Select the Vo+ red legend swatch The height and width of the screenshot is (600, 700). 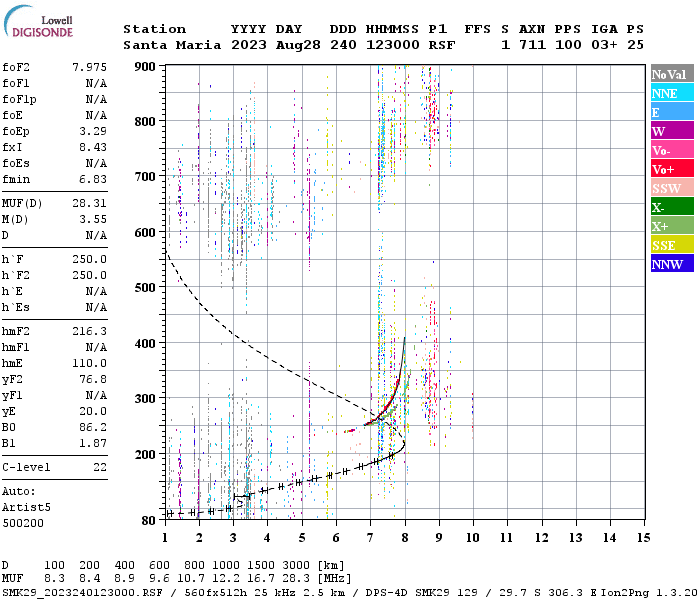click(x=672, y=169)
